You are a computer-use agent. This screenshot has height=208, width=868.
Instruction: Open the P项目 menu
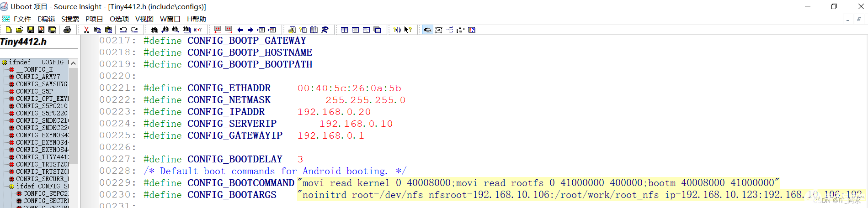[94, 19]
